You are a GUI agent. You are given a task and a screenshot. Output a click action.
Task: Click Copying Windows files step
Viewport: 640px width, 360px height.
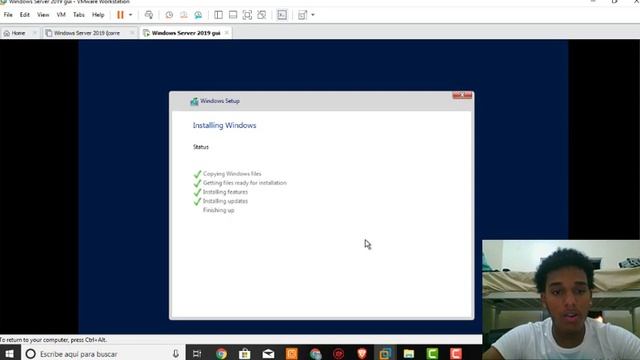[232, 174]
